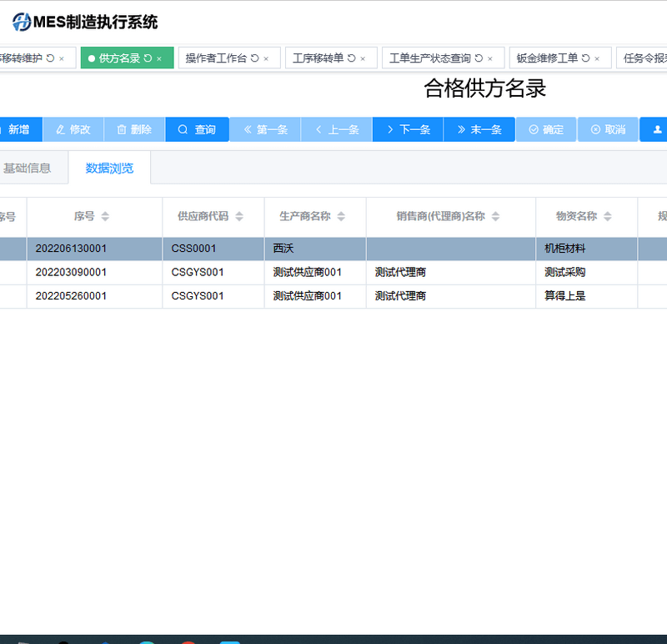Image resolution: width=667 pixels, height=644 pixels.
Task: Close the 供方名录 tab
Action: point(159,58)
